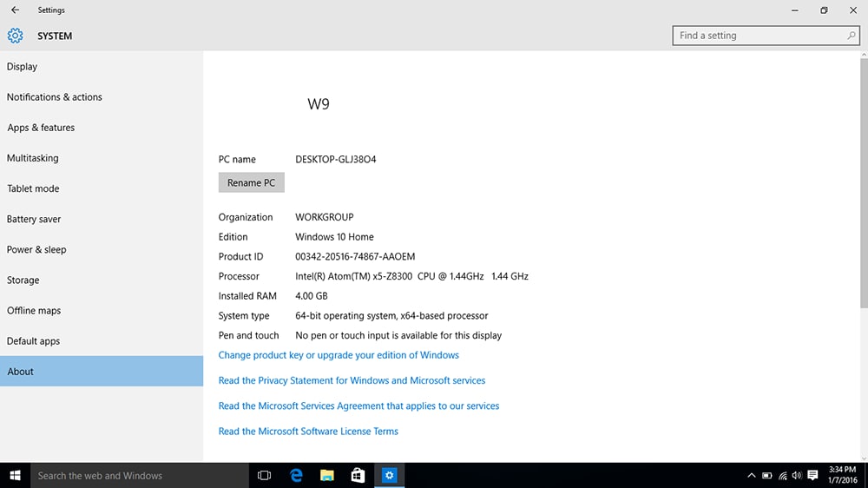868x488 pixels.
Task: Open Multitasking settings
Action: [102, 158]
